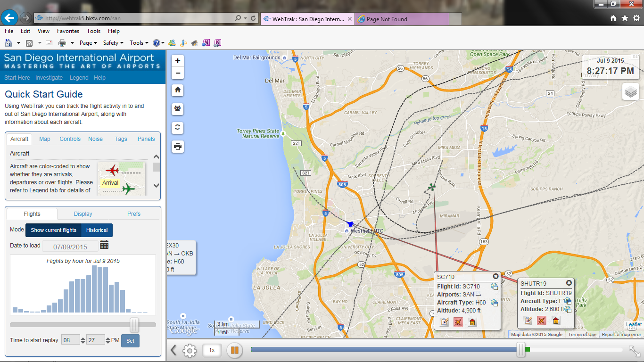Viewport: 644px width, 362px height.
Task: Open playback settings gear icon
Action: pyautogui.click(x=190, y=351)
